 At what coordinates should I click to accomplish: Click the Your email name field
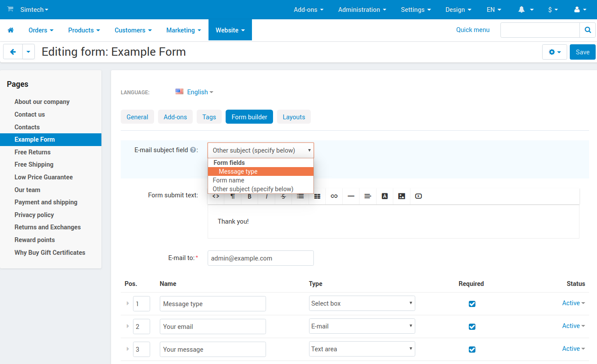(x=213, y=327)
